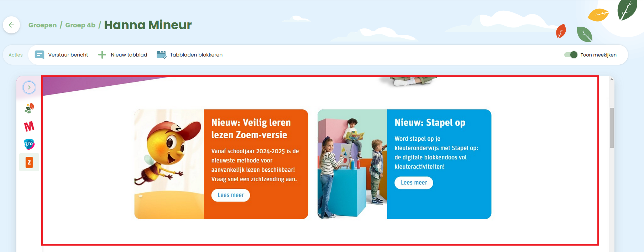Open the colorful leaves tab icon
644x252 pixels.
pos(29,108)
